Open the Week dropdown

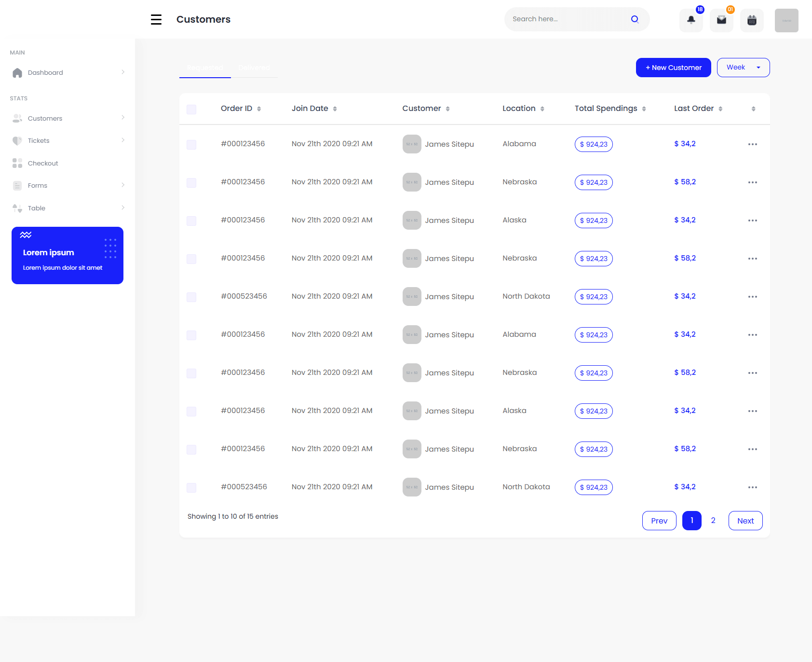743,68
